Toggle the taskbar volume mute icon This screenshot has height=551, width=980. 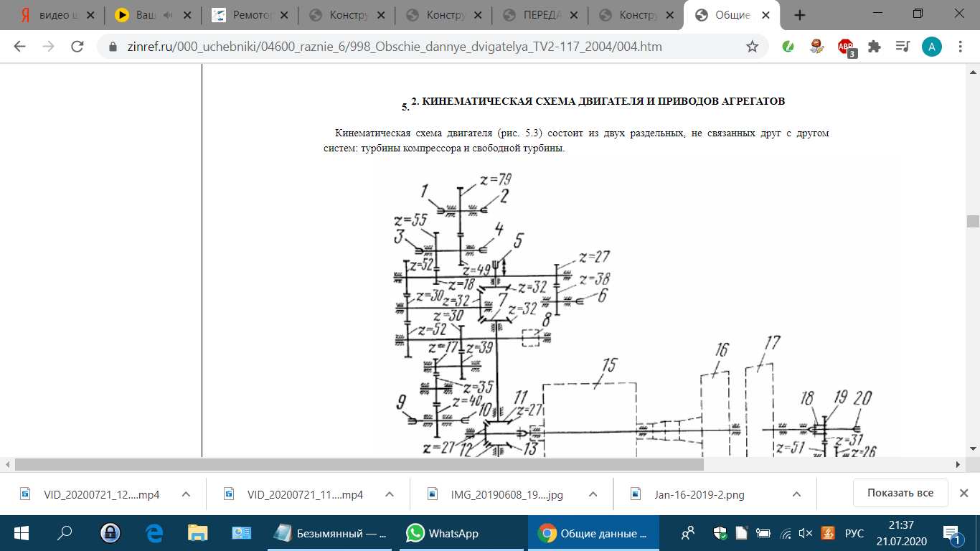(806, 533)
